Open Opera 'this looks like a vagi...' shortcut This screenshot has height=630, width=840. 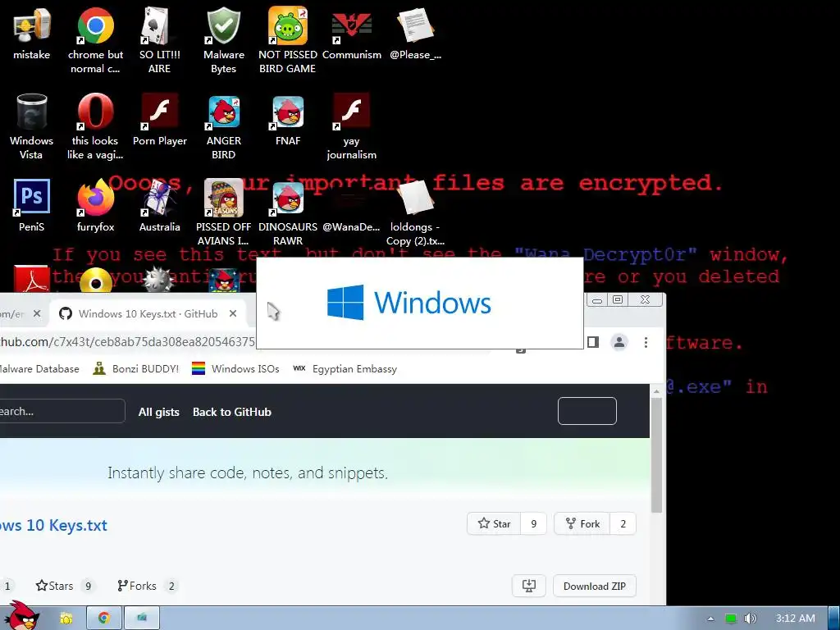click(x=95, y=126)
